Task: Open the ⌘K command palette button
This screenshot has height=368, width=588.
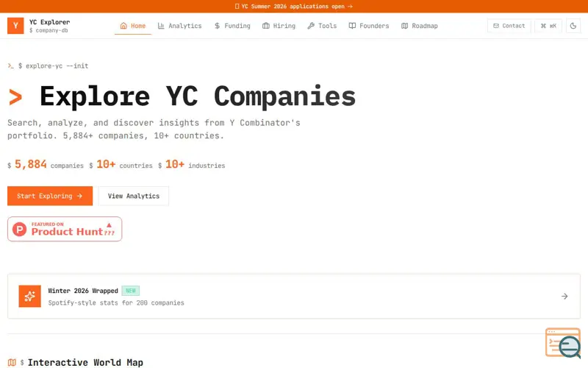Action: (x=548, y=26)
